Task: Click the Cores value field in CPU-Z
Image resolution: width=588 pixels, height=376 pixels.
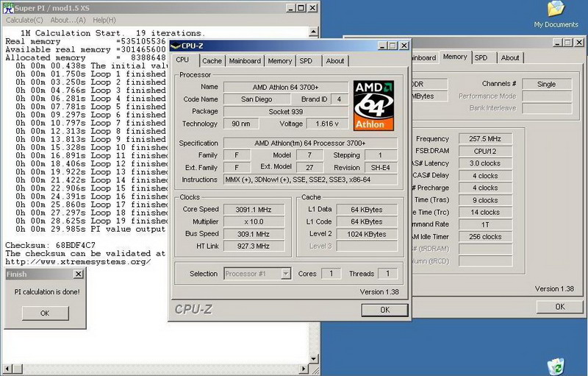Action: [x=331, y=274]
